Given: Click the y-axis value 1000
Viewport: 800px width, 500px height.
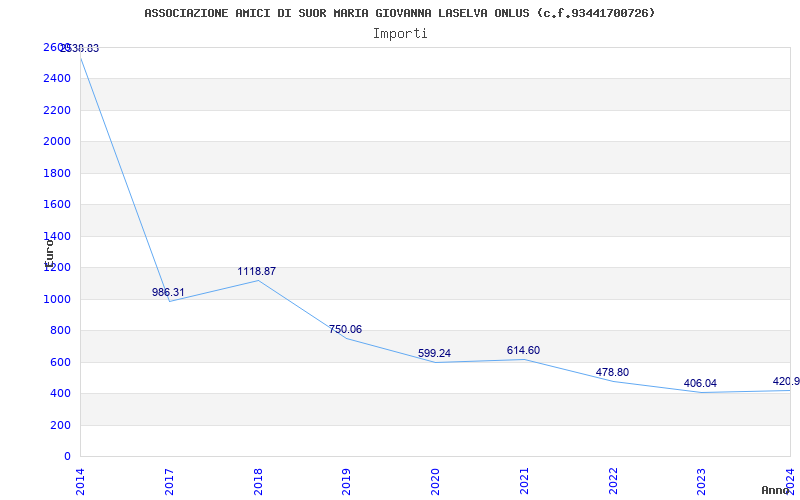Looking at the screenshot, I should pyautogui.click(x=57, y=299).
